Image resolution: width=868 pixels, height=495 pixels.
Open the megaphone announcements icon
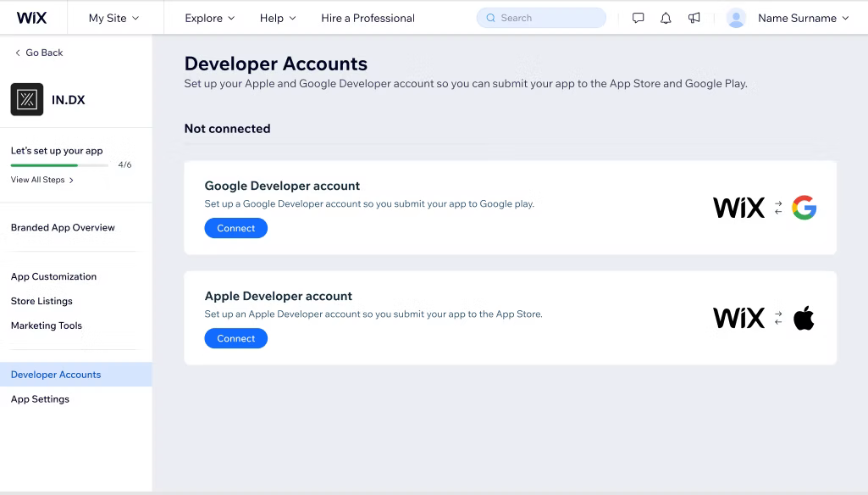pyautogui.click(x=694, y=19)
